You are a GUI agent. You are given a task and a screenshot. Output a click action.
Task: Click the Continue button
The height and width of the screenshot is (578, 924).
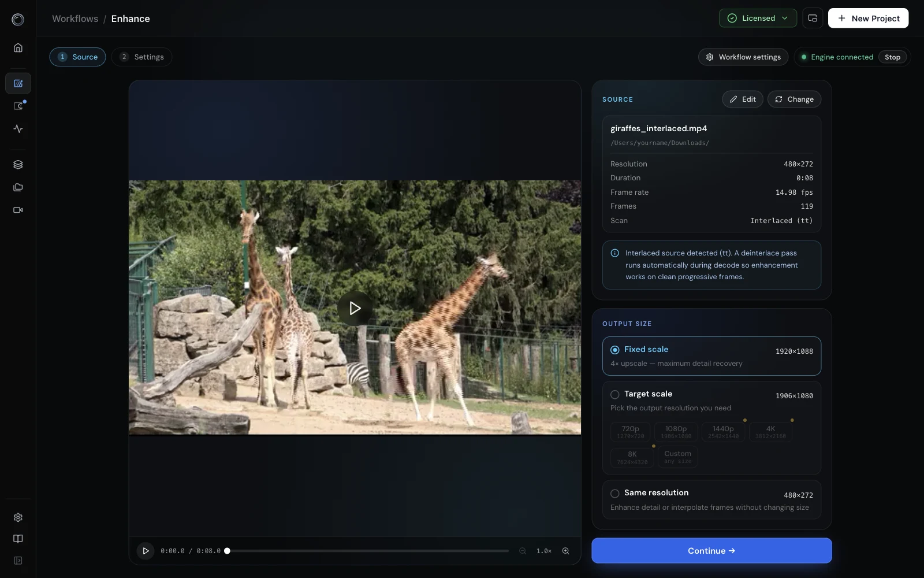(711, 551)
